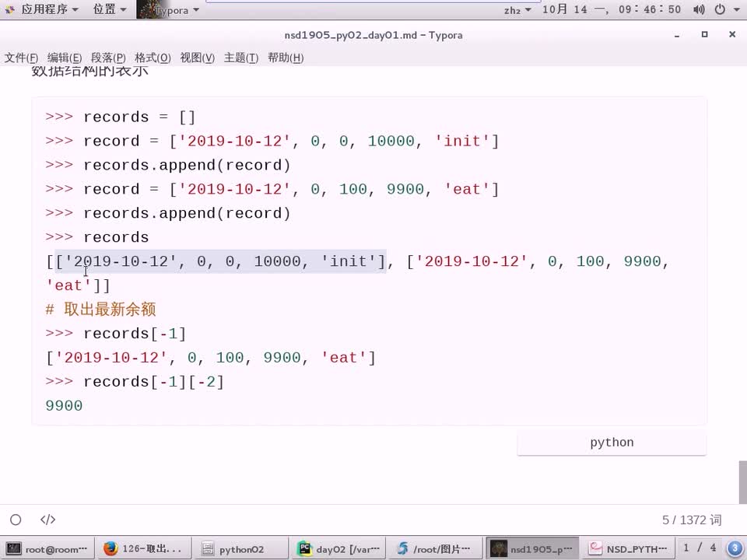Switch to /root/图片 taskbar item

436,549
